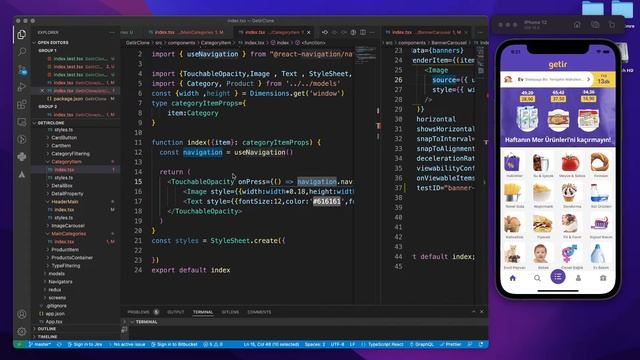The image size is (640, 360).
Task: Open the Python extension icon in activity bar
Action: click(x=22, y=157)
